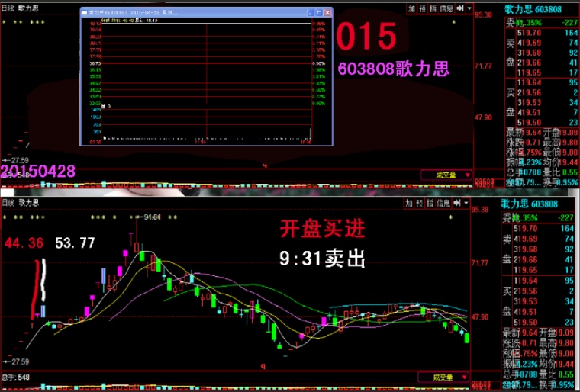Screen dimensions: 580x392
Task: Click the 预 button in the upper chart toolbar
Action: (423, 8)
